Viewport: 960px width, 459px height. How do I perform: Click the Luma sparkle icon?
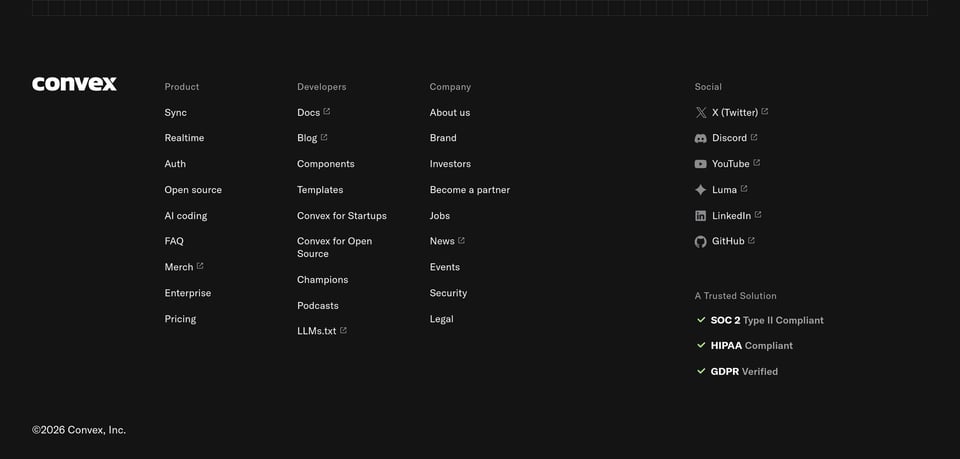point(701,190)
